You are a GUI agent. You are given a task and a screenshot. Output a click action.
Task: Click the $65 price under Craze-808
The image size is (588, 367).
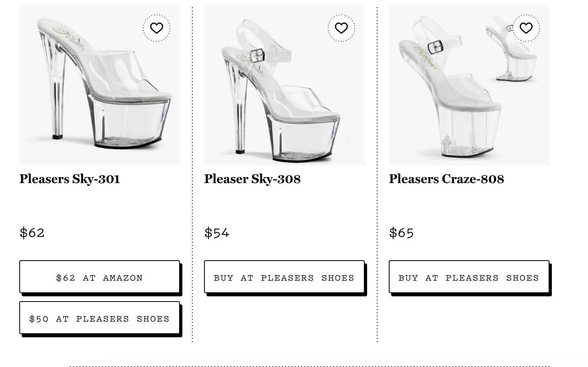click(401, 232)
